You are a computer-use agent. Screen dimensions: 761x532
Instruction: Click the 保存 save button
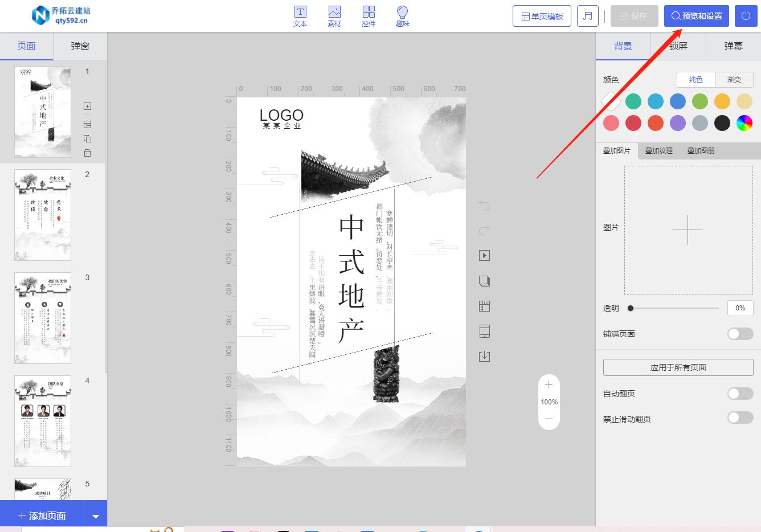[x=634, y=16]
